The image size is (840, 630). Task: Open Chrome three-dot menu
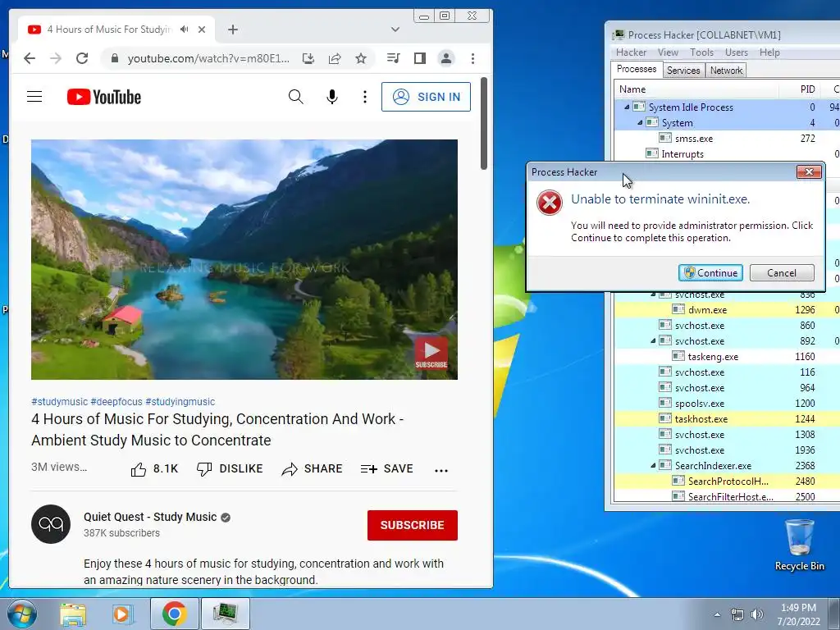tap(472, 58)
